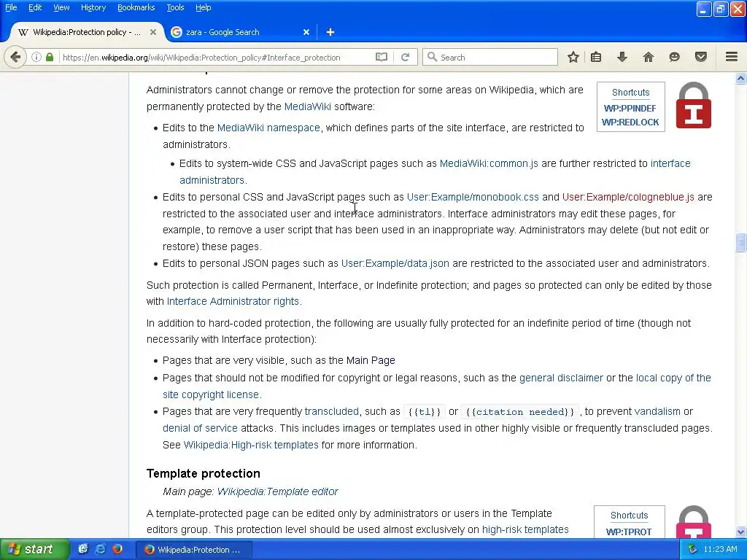The image size is (747, 560).
Task: Open a new tab with plus button
Action: 330,32
